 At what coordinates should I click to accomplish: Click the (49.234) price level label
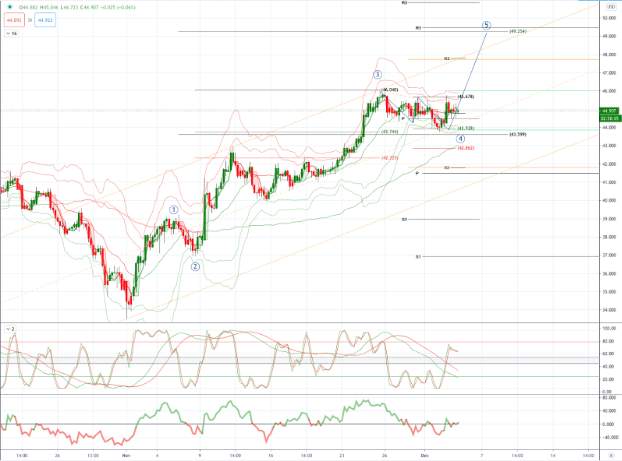[x=518, y=31]
